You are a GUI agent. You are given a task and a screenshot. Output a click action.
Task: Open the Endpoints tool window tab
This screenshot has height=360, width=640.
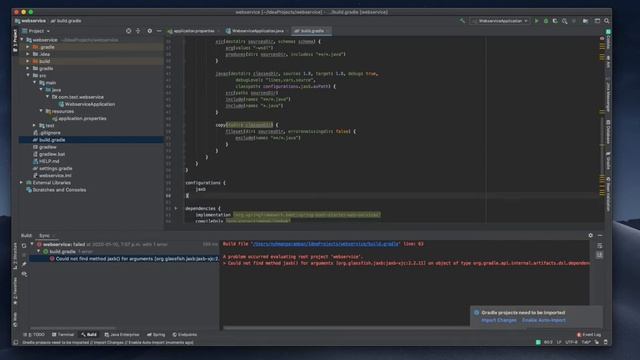click(x=184, y=335)
